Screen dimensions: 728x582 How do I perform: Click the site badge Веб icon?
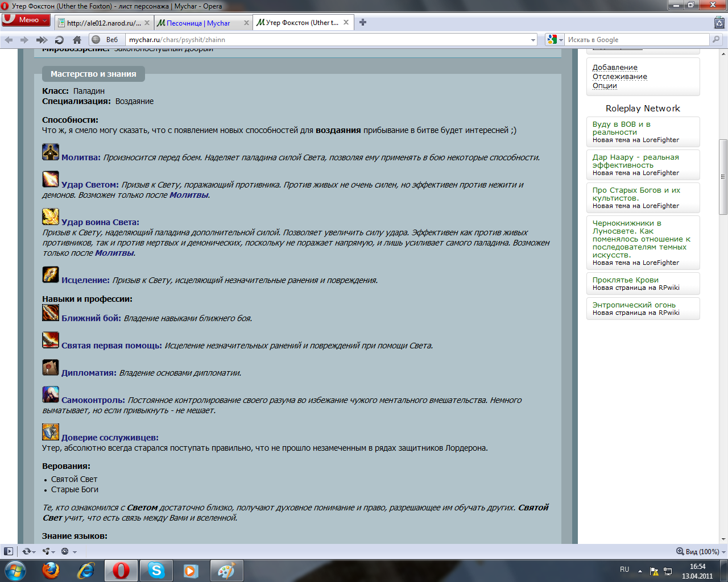106,40
